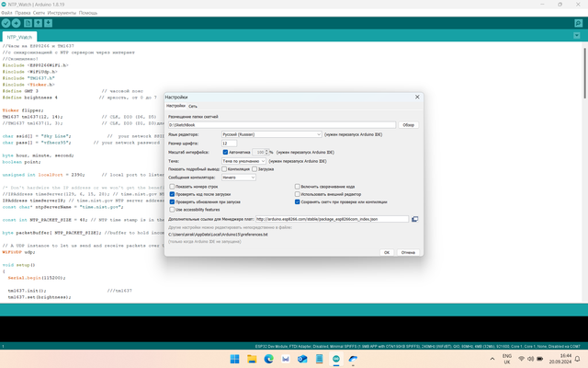Image resolution: width=588 pixels, height=368 pixels.
Task: Launch Microsoft Edge from the taskbar
Action: [268, 360]
